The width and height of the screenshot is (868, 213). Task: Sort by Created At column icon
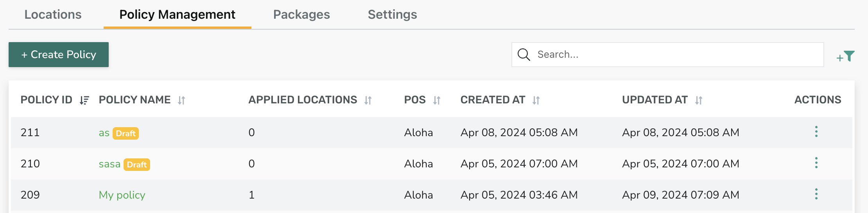click(x=536, y=100)
